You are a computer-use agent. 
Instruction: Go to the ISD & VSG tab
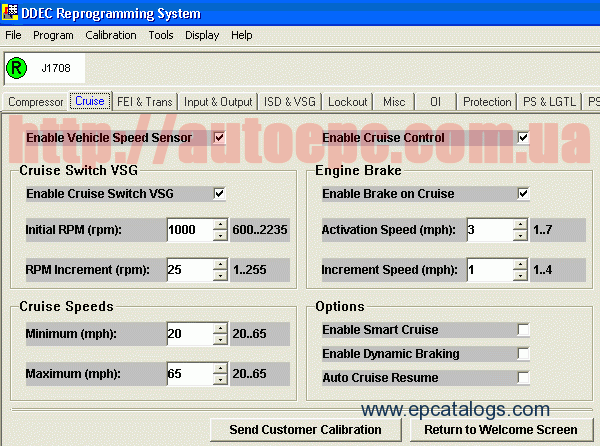pos(290,102)
